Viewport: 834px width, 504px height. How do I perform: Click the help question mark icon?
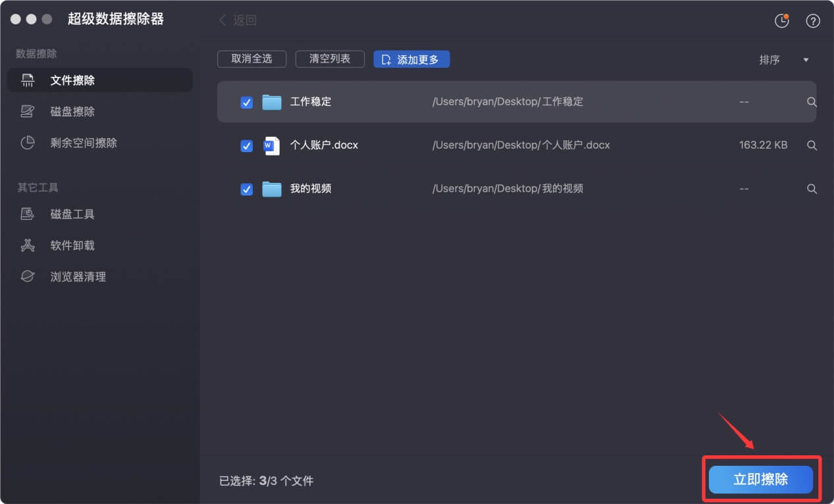812,20
